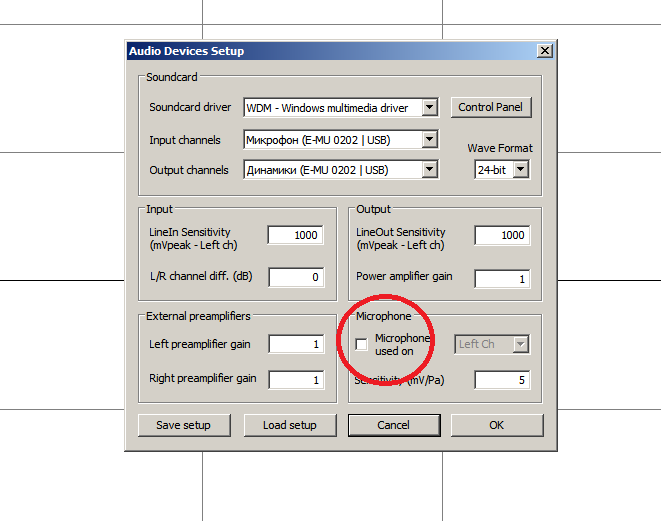
Task: Edit the LineOut Sensitivity field
Action: pyautogui.click(x=502, y=235)
